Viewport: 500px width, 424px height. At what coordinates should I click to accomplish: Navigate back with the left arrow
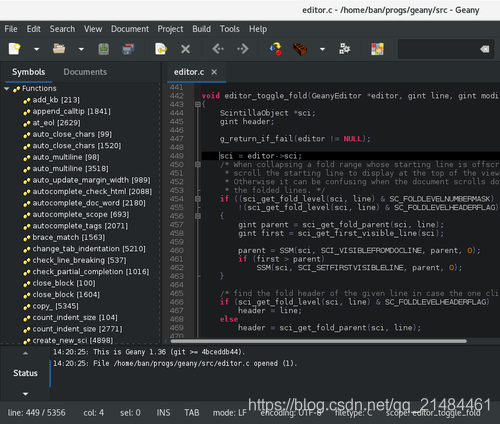218,49
